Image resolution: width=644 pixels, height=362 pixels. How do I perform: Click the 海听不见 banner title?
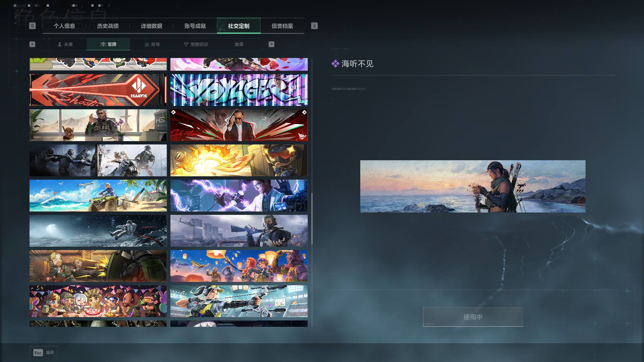[x=357, y=64]
